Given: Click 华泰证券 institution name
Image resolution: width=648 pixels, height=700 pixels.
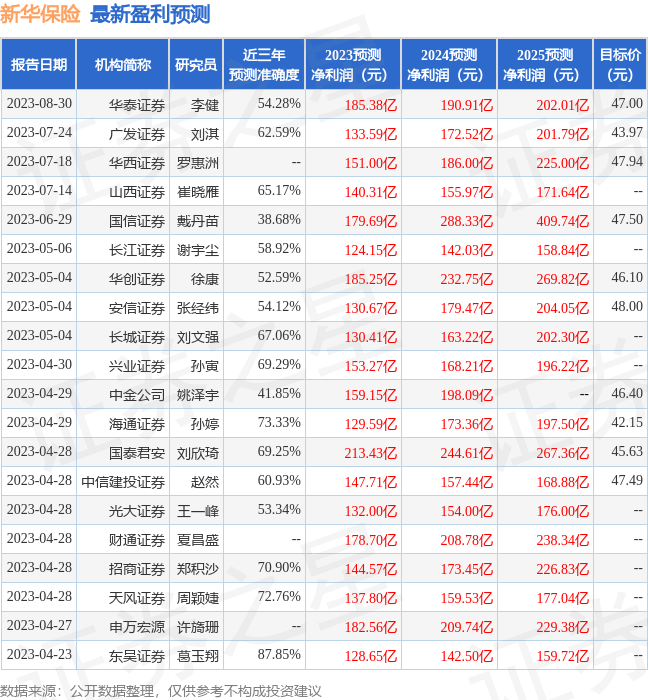Looking at the screenshot, I should (137, 105).
